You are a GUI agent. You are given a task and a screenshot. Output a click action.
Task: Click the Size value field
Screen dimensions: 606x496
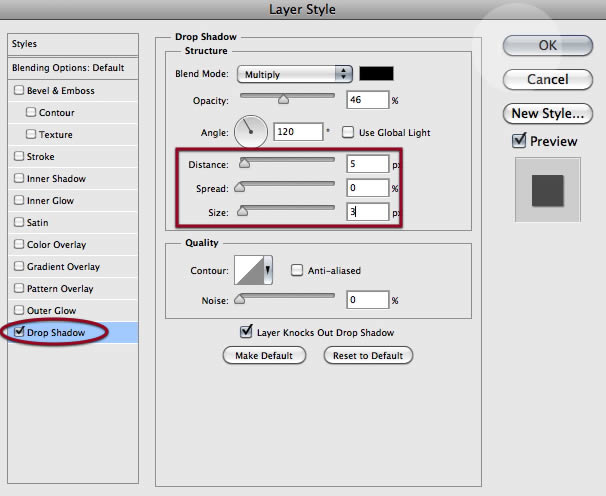[368, 212]
